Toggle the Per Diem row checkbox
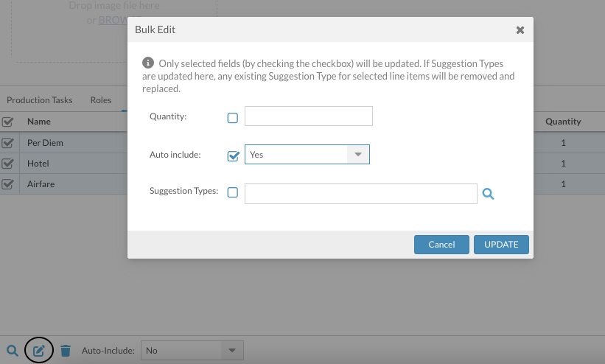 tap(8, 143)
